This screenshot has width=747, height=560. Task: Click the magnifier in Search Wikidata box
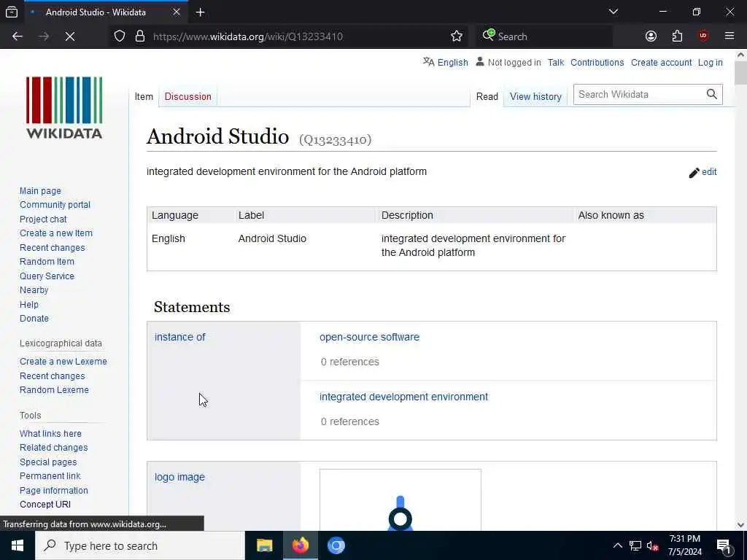pyautogui.click(x=712, y=94)
